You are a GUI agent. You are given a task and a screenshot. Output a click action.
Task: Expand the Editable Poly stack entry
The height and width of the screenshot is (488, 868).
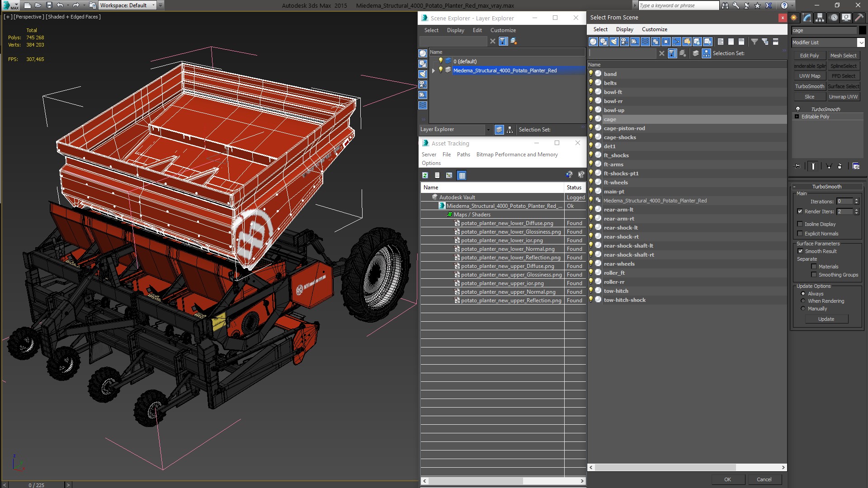pyautogui.click(x=797, y=117)
